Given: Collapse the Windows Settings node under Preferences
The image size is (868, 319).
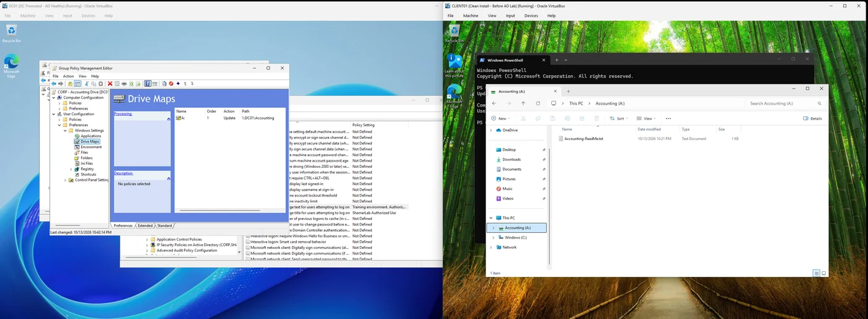Looking at the screenshot, I should (x=65, y=131).
